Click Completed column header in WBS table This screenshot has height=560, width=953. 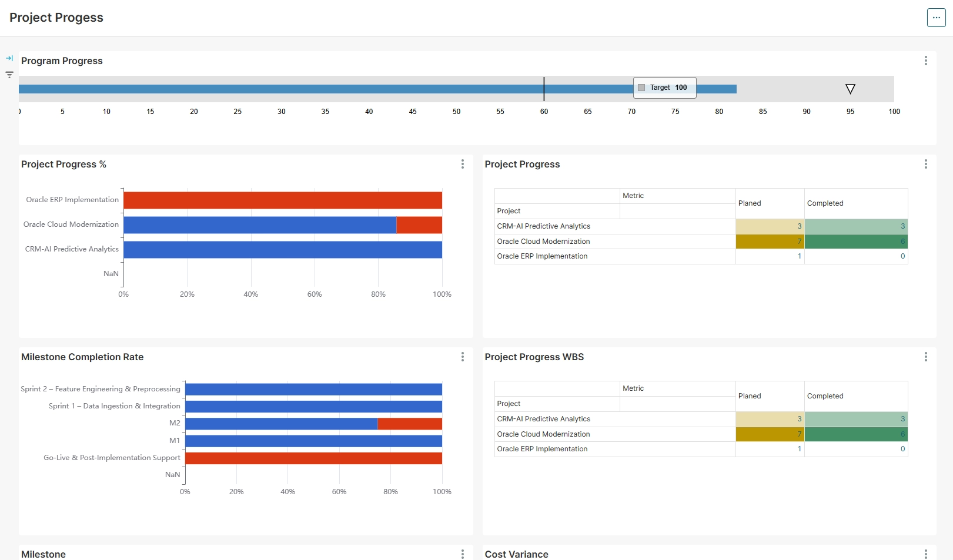(825, 396)
